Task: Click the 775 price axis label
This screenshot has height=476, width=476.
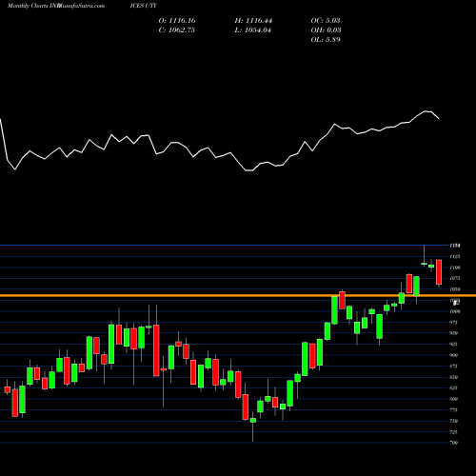Action: tap(454, 410)
